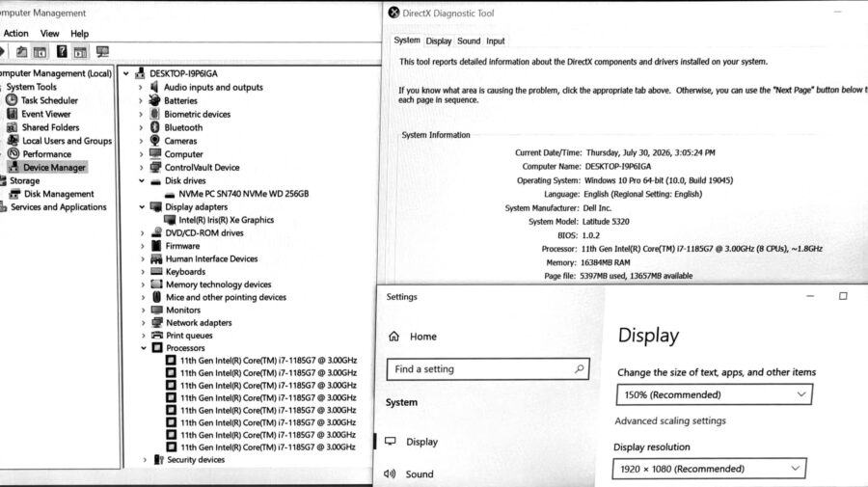Switch to the Input tab in DirectX tool
Screen dimensions: 868x487
click(496, 41)
